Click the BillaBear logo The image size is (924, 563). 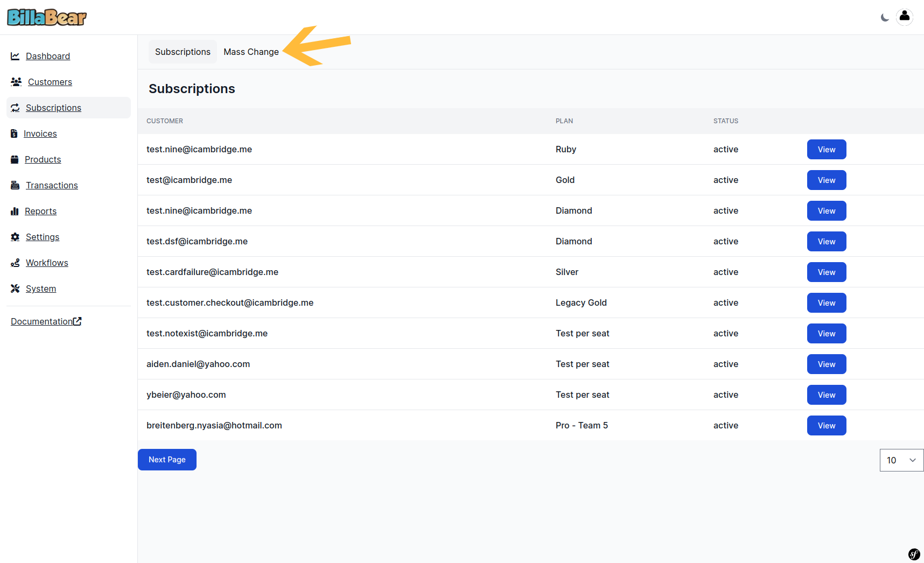pos(47,17)
